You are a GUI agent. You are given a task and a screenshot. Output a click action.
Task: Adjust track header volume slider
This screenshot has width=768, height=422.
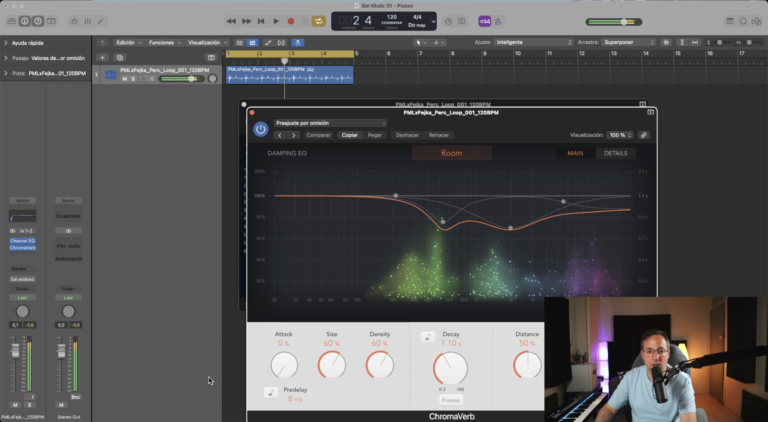coord(181,79)
